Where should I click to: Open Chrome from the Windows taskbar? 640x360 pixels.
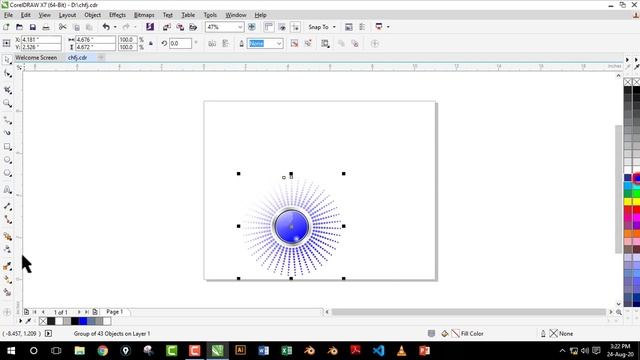coord(102,351)
